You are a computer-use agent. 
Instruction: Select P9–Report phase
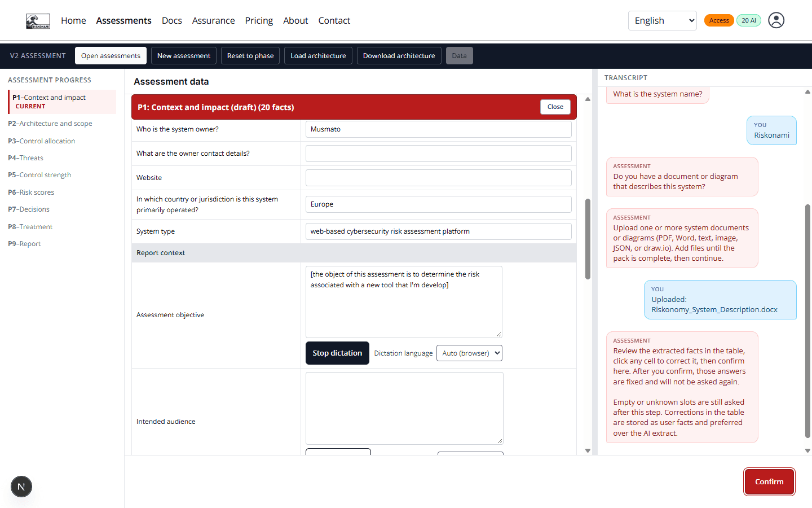(24, 244)
